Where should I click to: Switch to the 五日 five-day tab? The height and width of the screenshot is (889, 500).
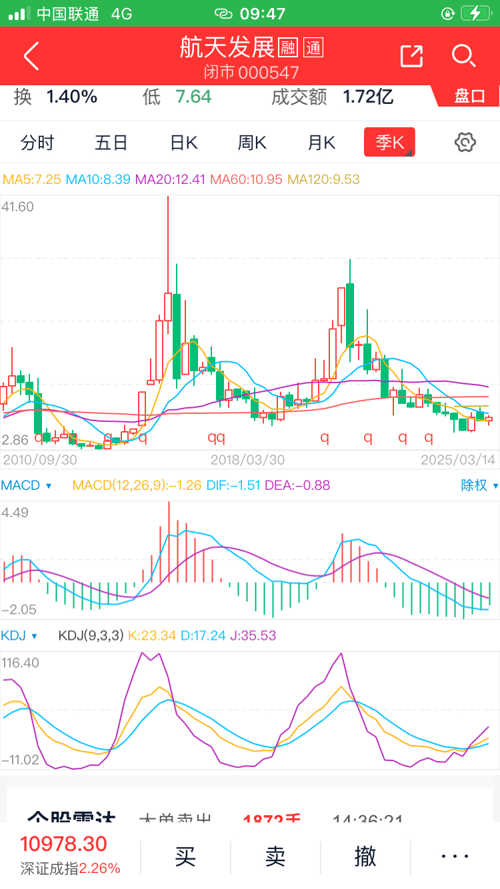click(111, 143)
